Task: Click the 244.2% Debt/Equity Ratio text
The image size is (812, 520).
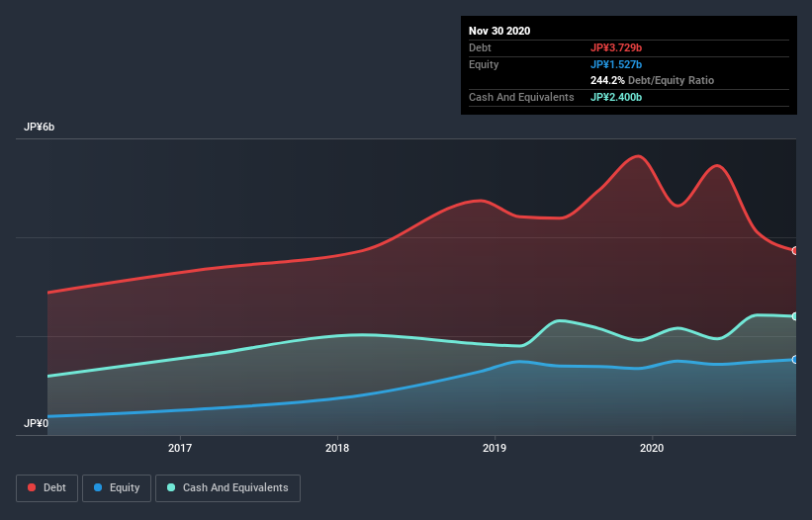Action: point(653,81)
